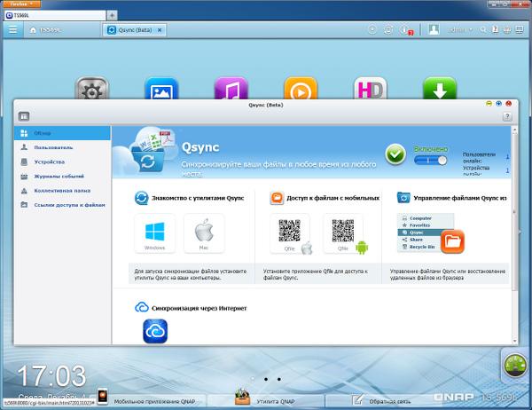
Task: Click the green checkmark status icon
Action: (395, 154)
